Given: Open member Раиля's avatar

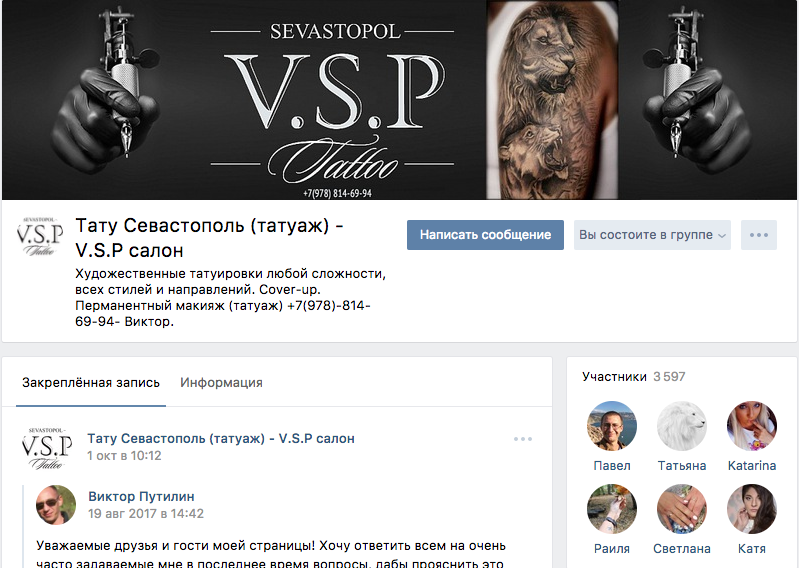Looking at the screenshot, I should tap(611, 509).
